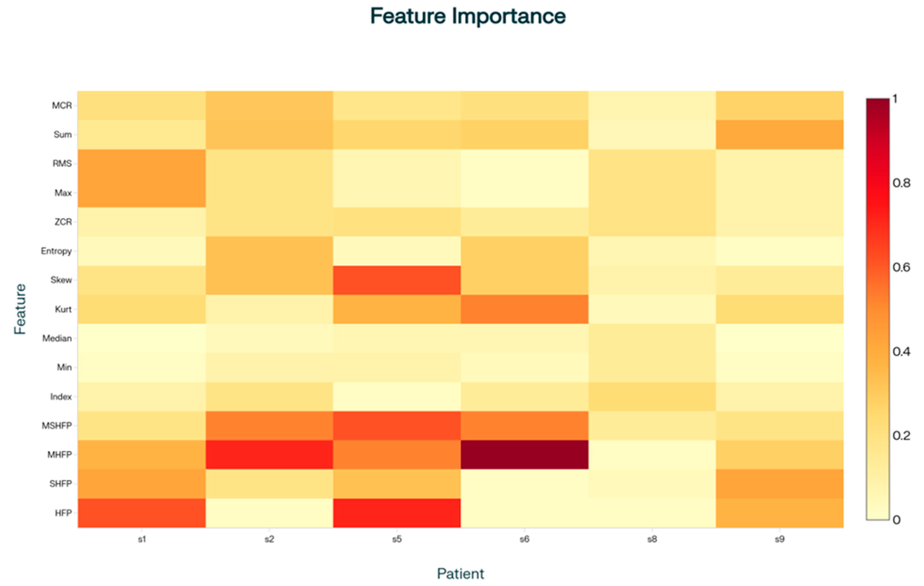
Task: Select the Sum cell in column s9
Action: pos(779,134)
